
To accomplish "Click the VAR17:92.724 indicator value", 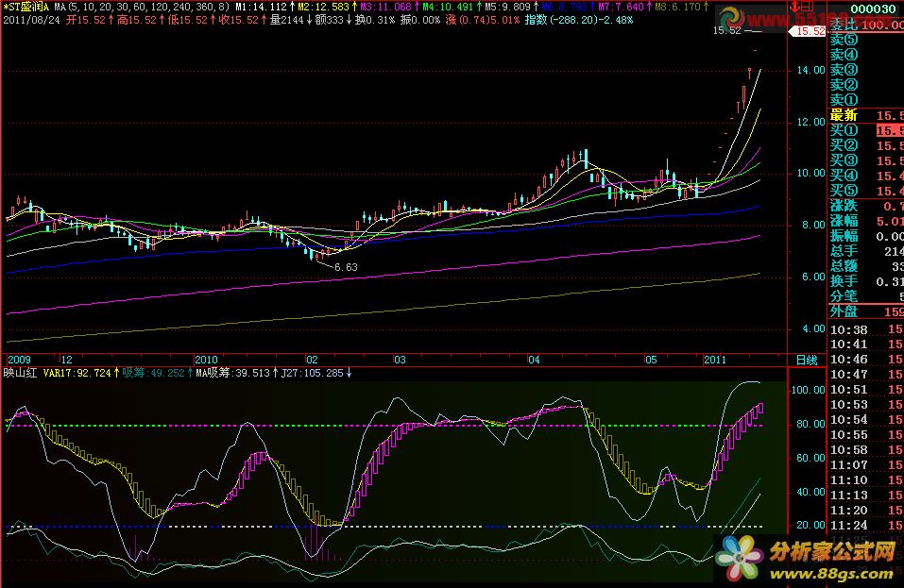I will pyautogui.click(x=77, y=373).
